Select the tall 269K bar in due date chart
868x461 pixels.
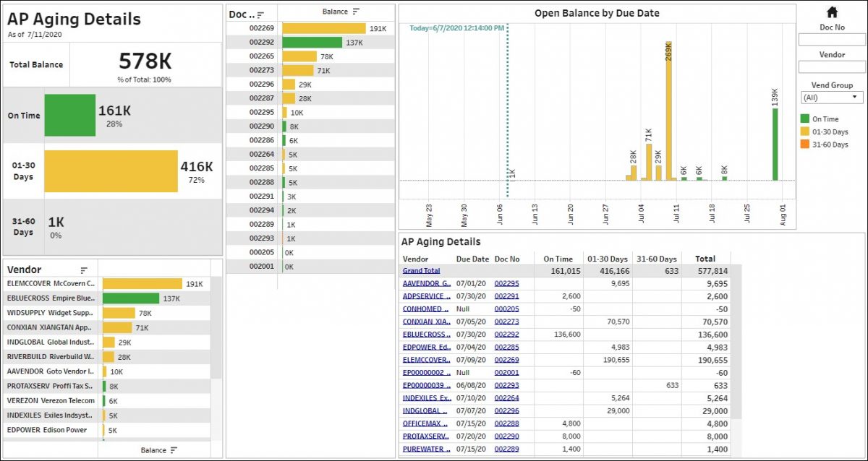point(669,112)
